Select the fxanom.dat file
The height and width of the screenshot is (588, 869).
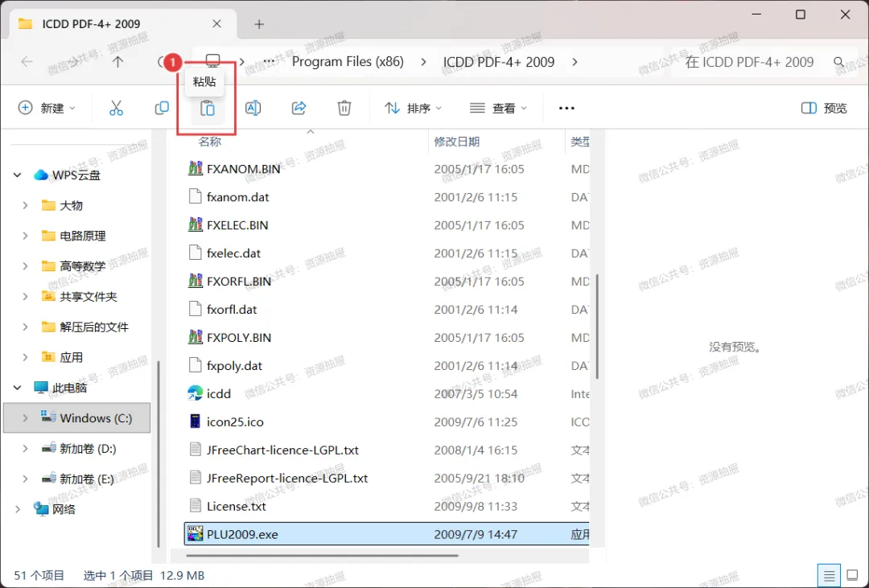point(229,197)
